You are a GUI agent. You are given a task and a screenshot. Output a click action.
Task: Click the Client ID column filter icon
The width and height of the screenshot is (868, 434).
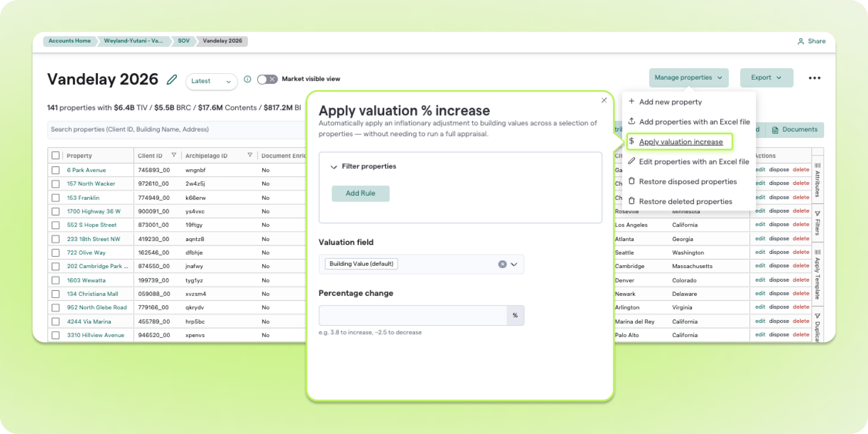tap(174, 155)
